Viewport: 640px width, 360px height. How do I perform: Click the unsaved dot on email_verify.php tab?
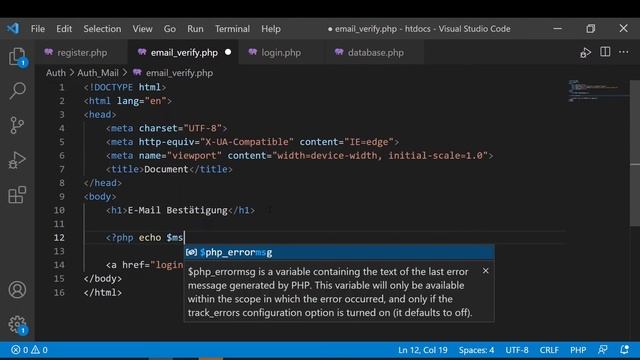tap(228, 52)
